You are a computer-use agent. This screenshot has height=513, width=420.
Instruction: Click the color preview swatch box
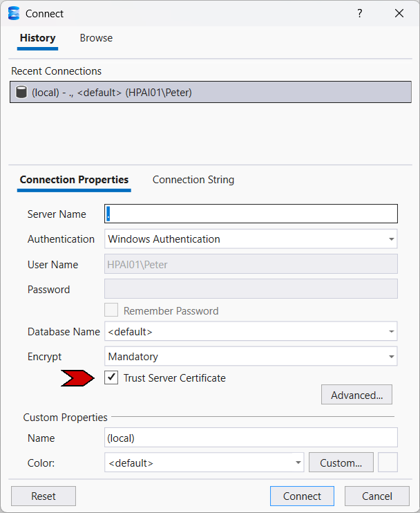(x=388, y=463)
